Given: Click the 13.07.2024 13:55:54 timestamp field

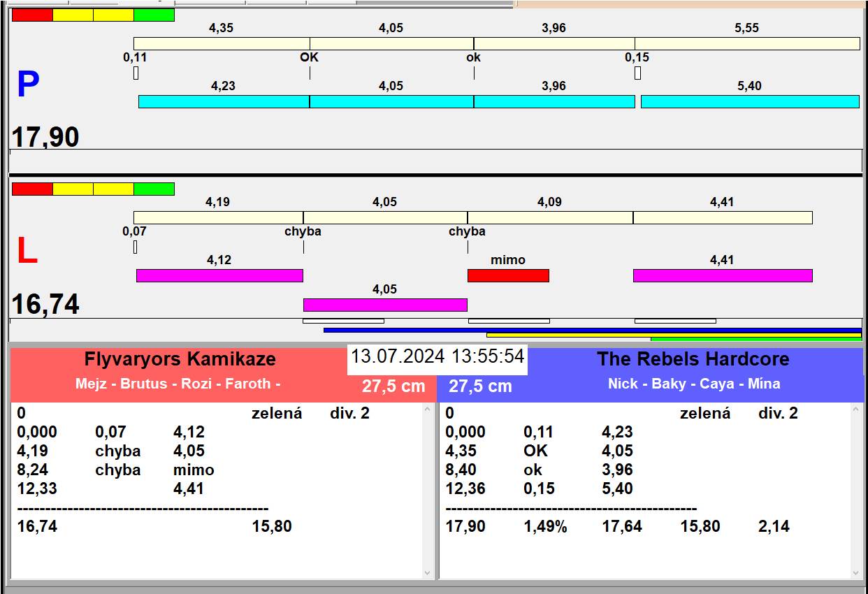Looking at the screenshot, I should point(437,356).
